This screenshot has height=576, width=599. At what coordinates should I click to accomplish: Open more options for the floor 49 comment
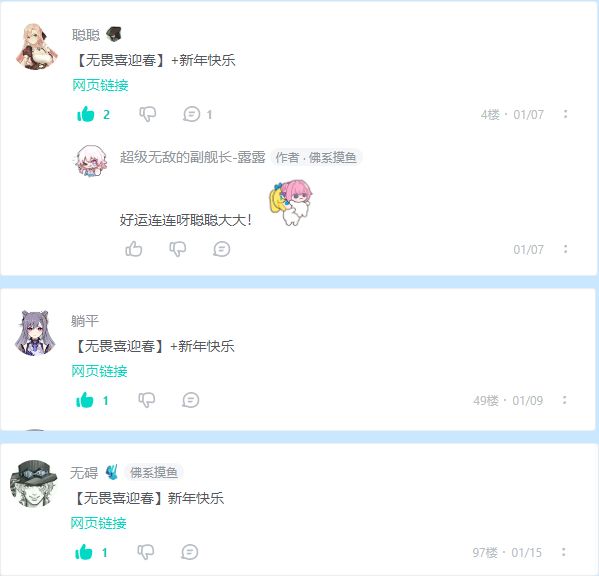(x=564, y=400)
